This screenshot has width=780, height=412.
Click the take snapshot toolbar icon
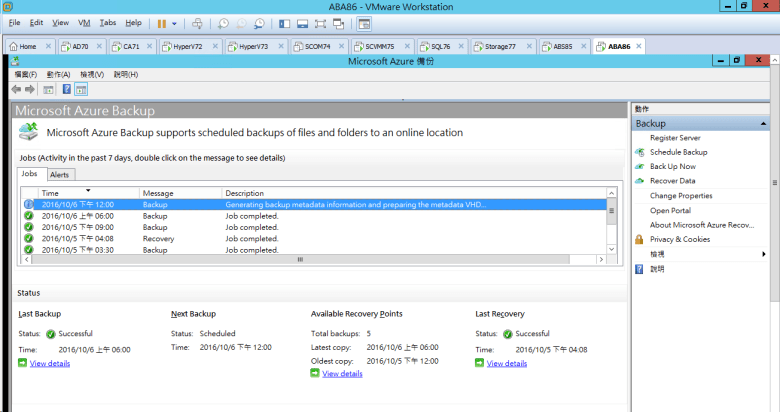click(x=223, y=22)
